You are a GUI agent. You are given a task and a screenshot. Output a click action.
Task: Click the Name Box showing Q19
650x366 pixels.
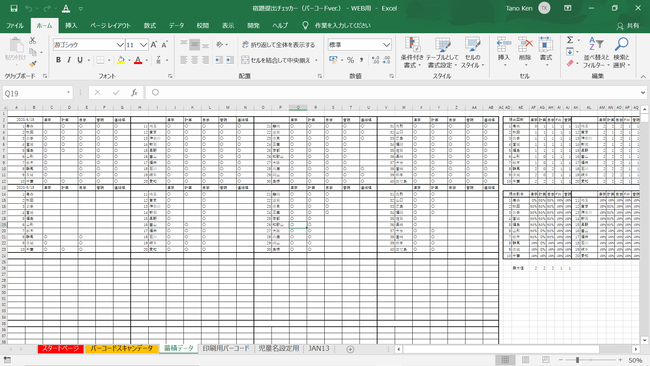[37, 93]
